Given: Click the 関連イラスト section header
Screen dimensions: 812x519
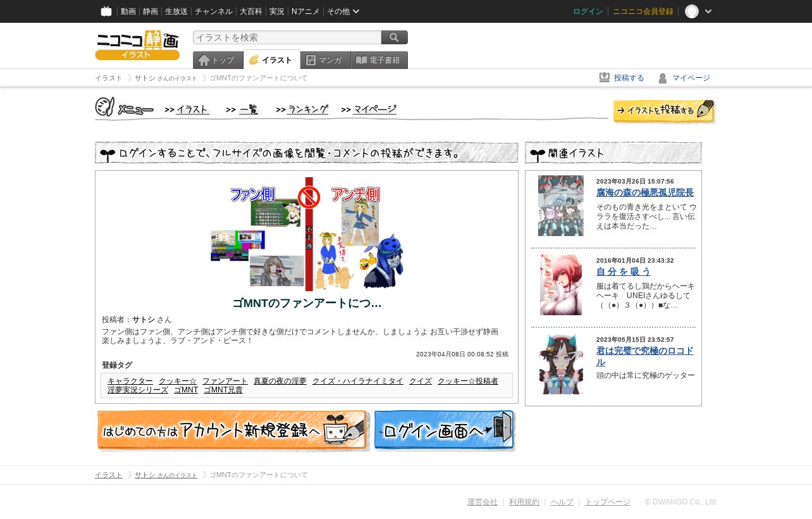Looking at the screenshot, I should click(x=613, y=153).
